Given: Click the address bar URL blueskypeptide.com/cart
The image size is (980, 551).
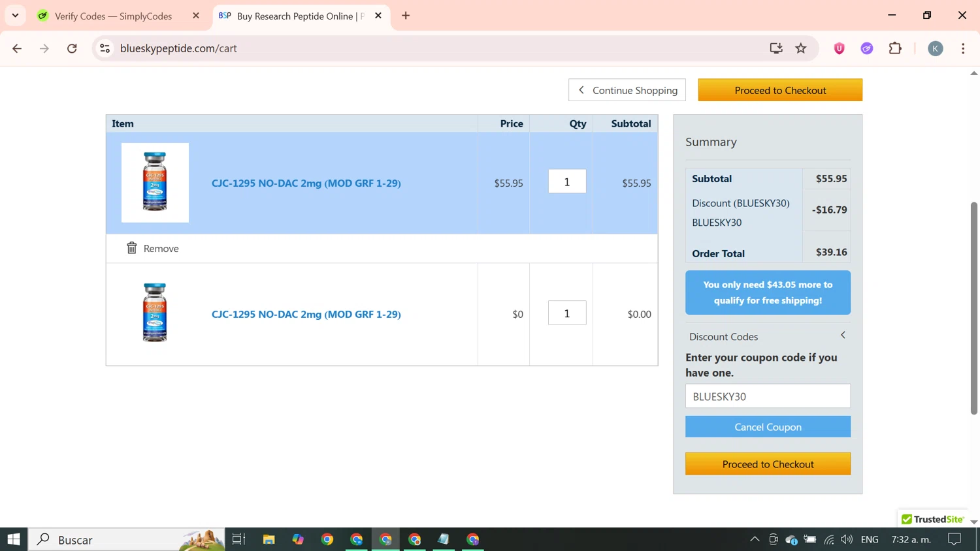Looking at the screenshot, I should [178, 48].
